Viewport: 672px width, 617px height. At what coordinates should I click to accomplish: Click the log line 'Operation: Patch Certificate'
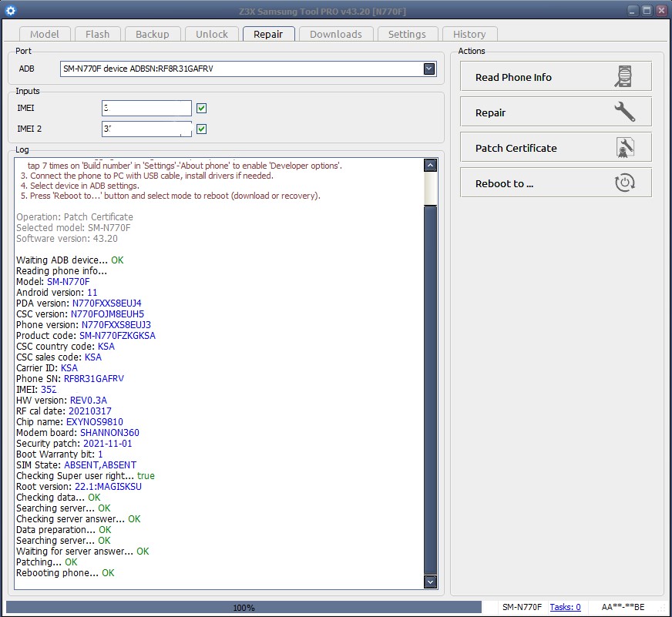(x=75, y=216)
